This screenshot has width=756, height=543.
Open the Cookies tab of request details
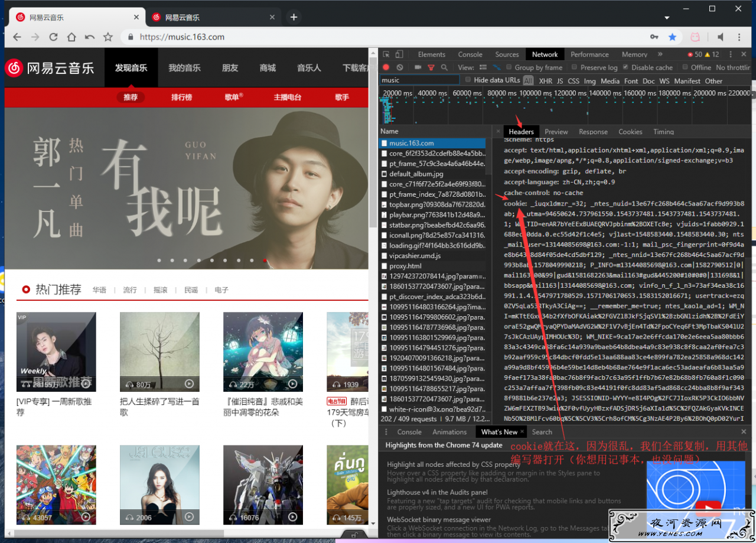pos(630,132)
